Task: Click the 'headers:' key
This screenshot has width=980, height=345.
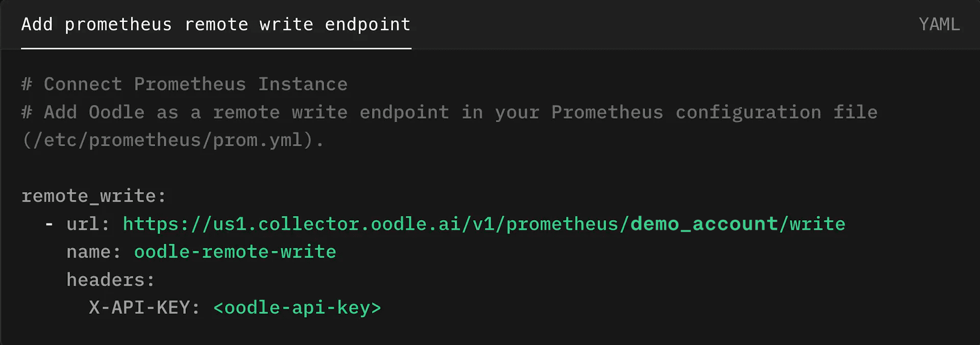Action: (x=110, y=280)
